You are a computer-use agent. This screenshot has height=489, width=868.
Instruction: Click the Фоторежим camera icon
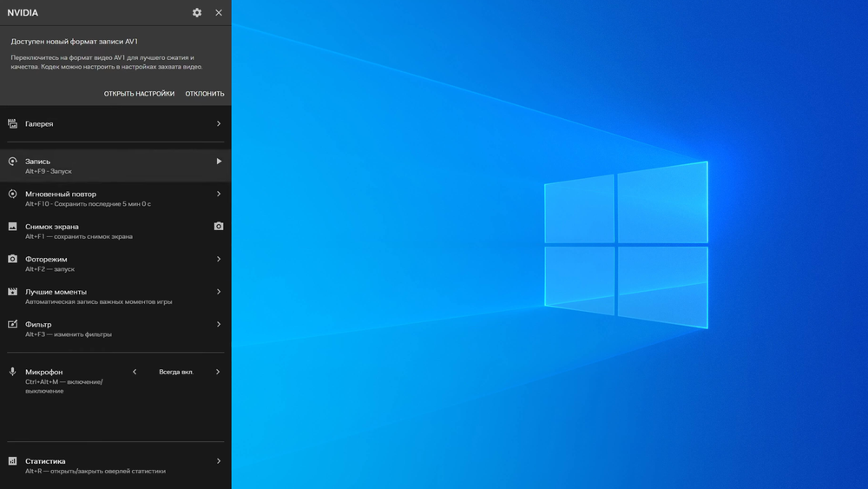tap(12, 259)
